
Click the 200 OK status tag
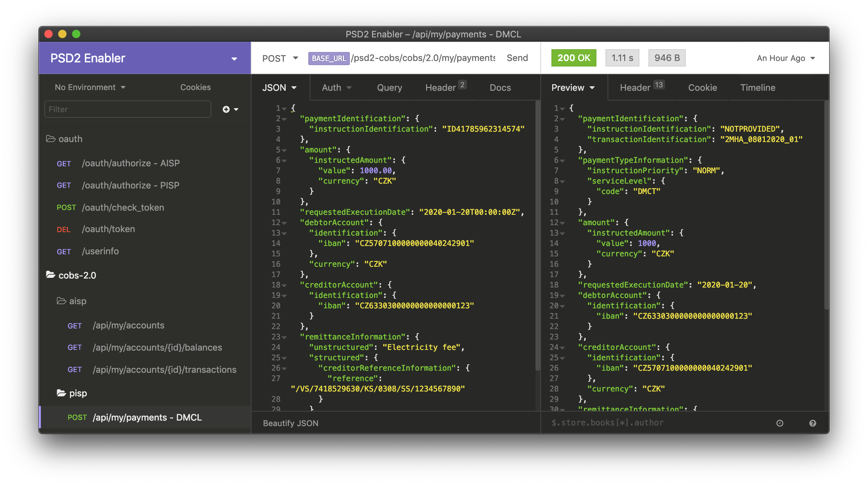pyautogui.click(x=574, y=58)
